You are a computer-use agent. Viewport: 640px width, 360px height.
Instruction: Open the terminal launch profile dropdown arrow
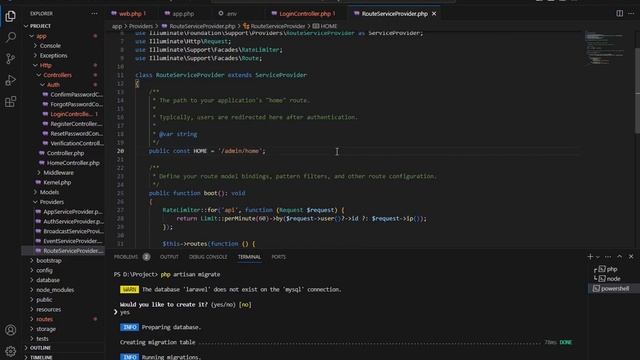click(x=598, y=257)
